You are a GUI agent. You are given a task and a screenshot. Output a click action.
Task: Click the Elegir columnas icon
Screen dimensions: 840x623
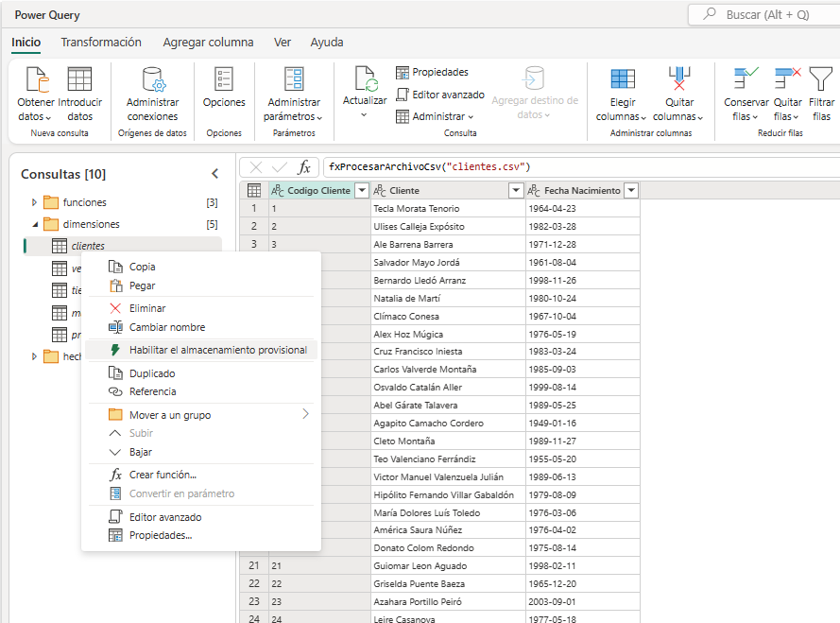622,79
